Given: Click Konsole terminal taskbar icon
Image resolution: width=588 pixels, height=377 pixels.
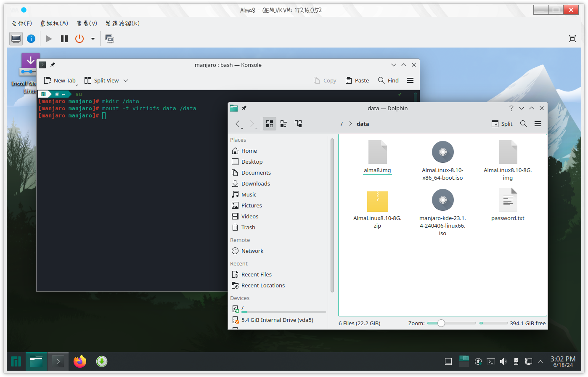Looking at the screenshot, I should pyautogui.click(x=58, y=361).
